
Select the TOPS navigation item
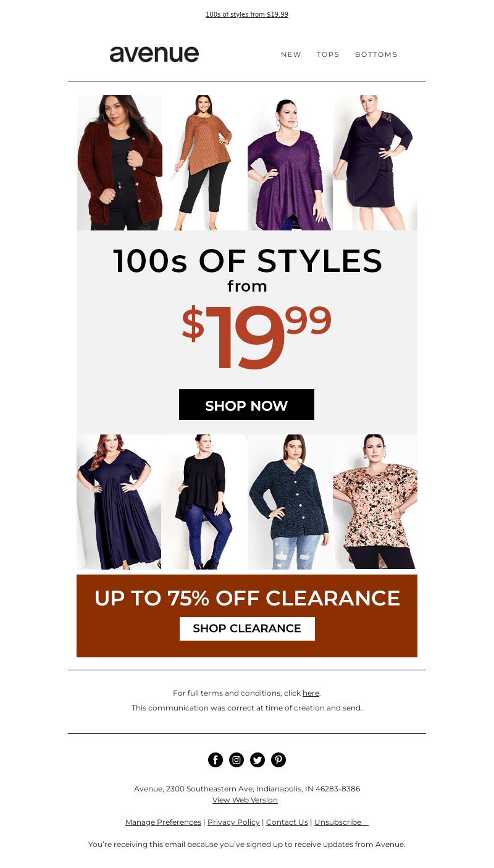tap(329, 54)
